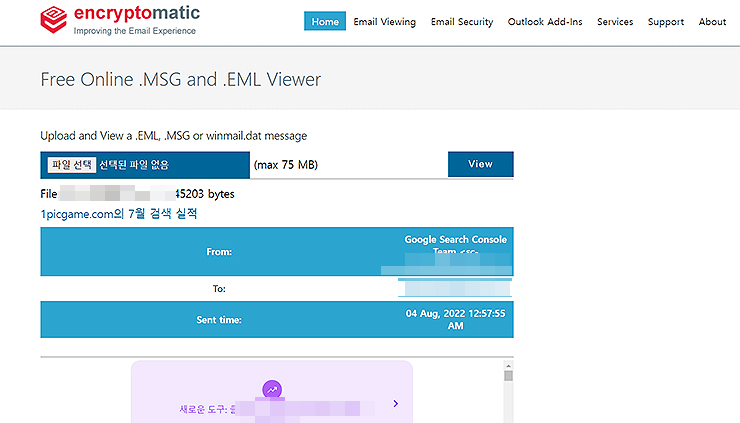The height and width of the screenshot is (423, 740).
Task: Click the email preview scrollbar thumb
Action: [x=508, y=376]
